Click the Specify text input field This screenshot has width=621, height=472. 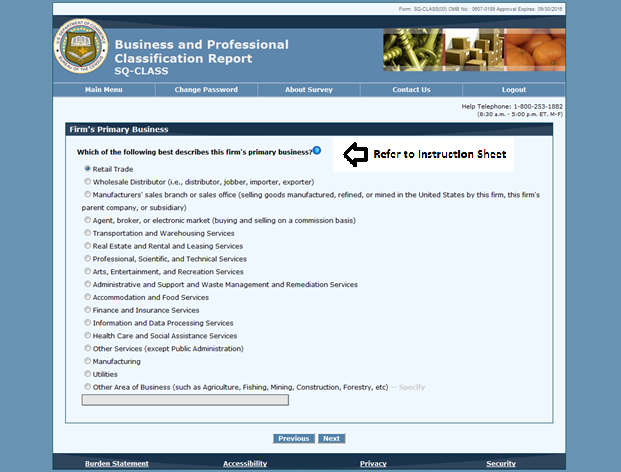[x=185, y=400]
